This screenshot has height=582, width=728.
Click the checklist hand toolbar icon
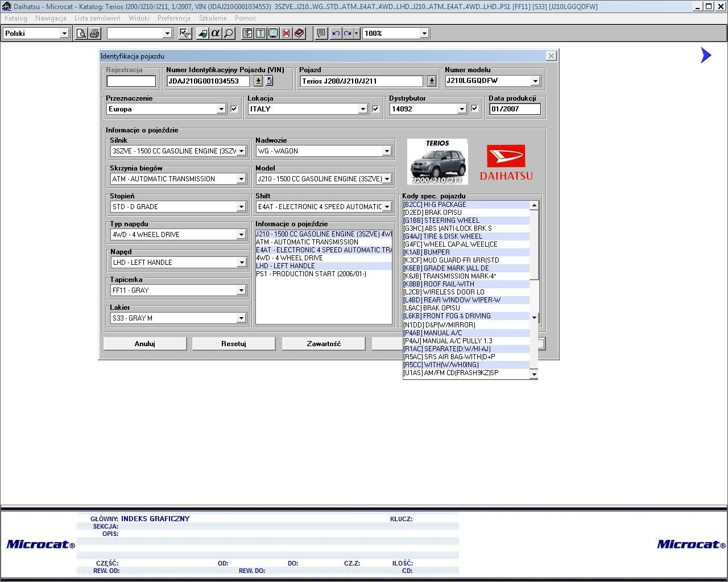[x=185, y=34]
